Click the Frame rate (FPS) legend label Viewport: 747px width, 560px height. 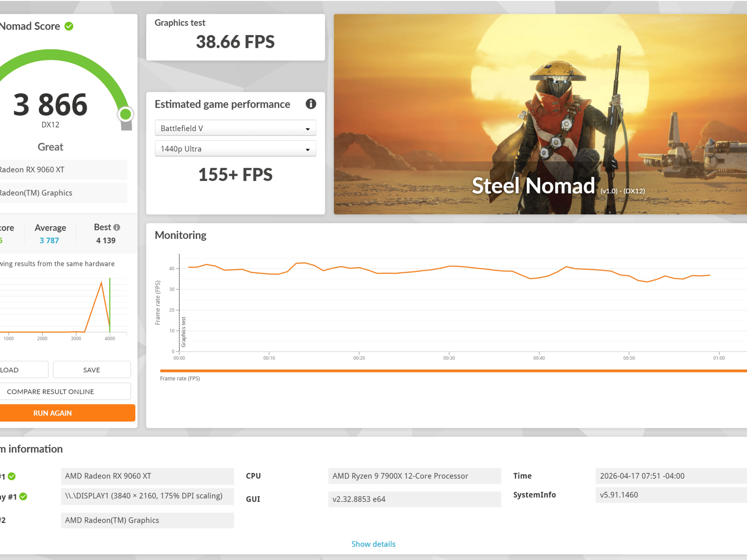pos(180,378)
